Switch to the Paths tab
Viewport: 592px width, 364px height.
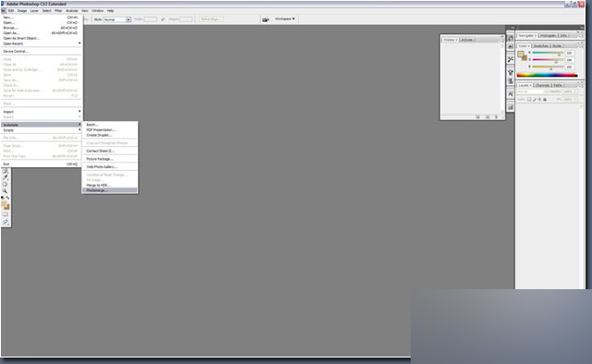click(x=558, y=85)
